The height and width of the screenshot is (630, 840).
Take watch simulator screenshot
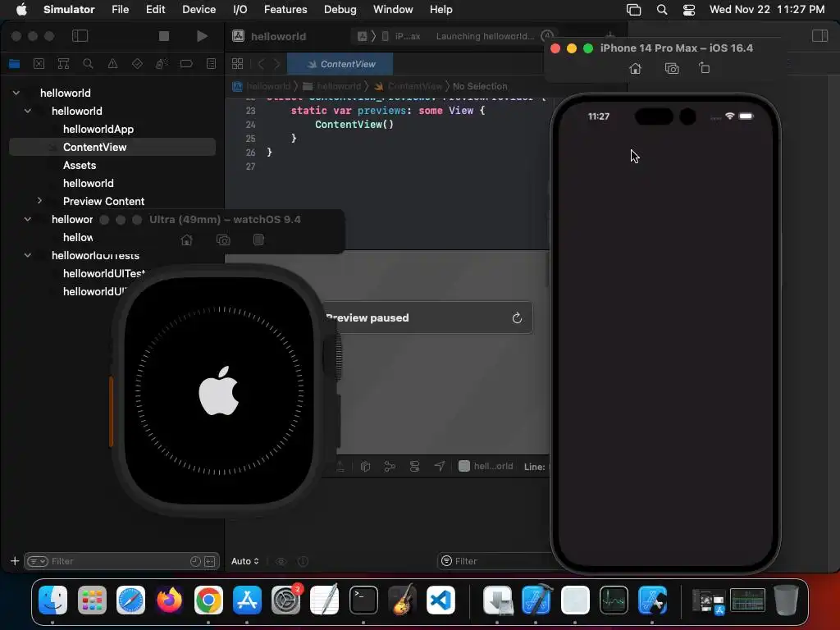click(x=223, y=240)
